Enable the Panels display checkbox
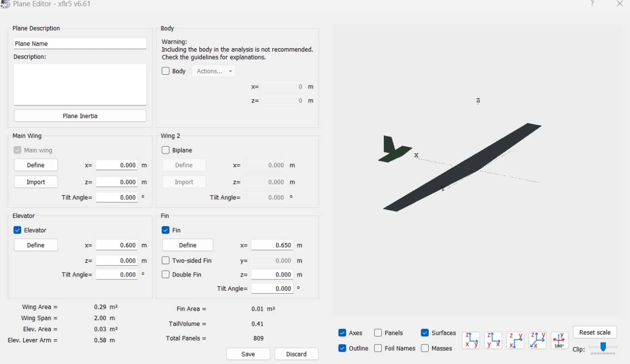This screenshot has height=364, width=630. click(378, 333)
